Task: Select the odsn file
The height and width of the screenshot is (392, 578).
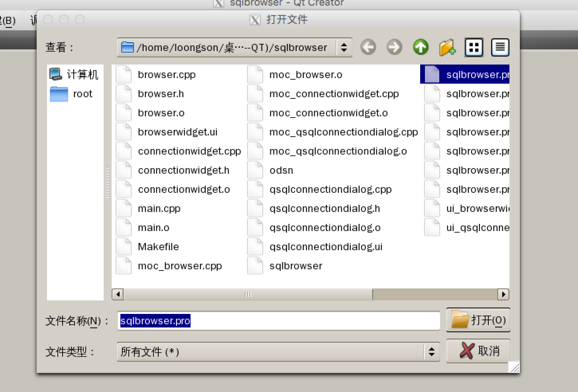Action: 281,170
